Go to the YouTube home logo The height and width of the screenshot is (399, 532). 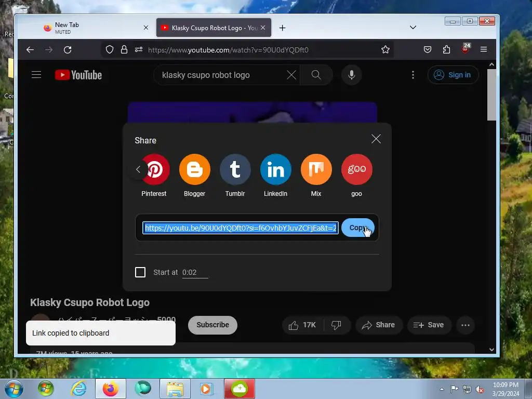point(78,75)
